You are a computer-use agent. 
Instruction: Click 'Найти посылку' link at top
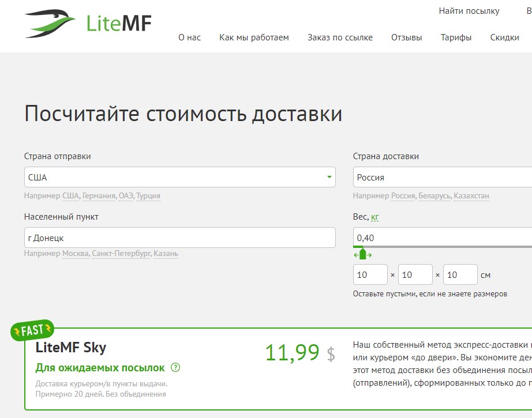tap(469, 11)
